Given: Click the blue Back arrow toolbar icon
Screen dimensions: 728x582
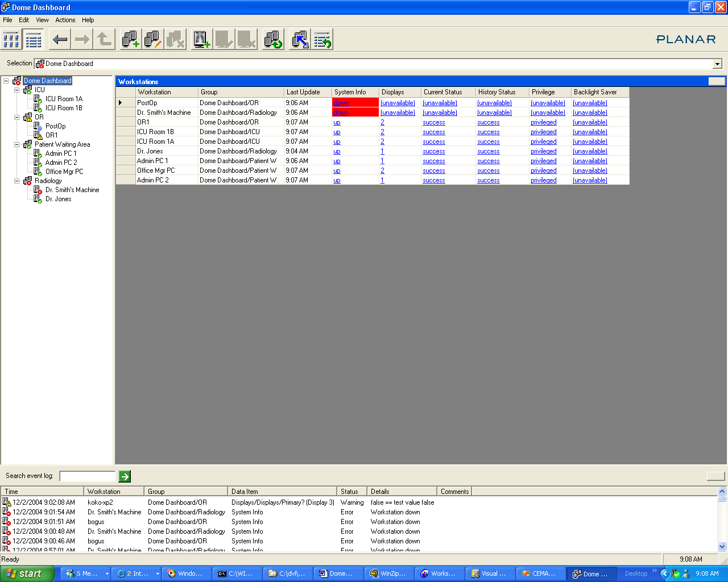Looking at the screenshot, I should coord(60,40).
